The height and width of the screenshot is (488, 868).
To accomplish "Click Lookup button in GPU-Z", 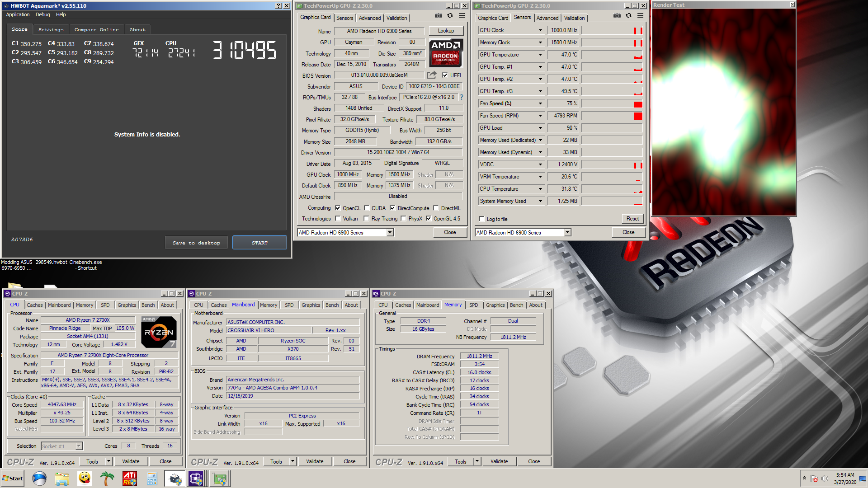I will click(x=446, y=31).
